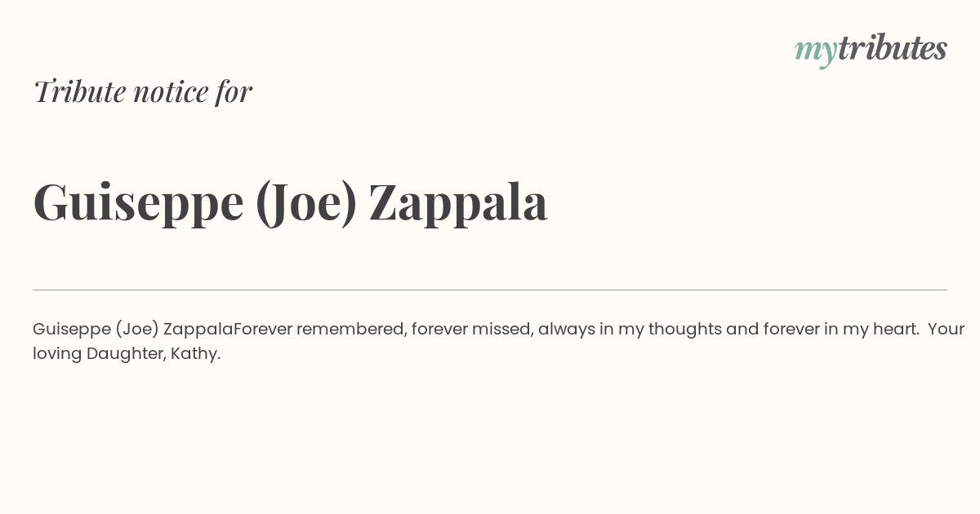Click the 'Guiseppe (Joe) Zappala' main title

point(290,202)
